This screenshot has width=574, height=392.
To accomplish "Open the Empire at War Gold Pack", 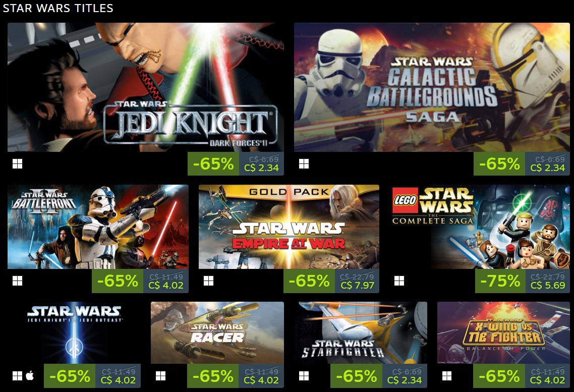I will tap(289, 227).
